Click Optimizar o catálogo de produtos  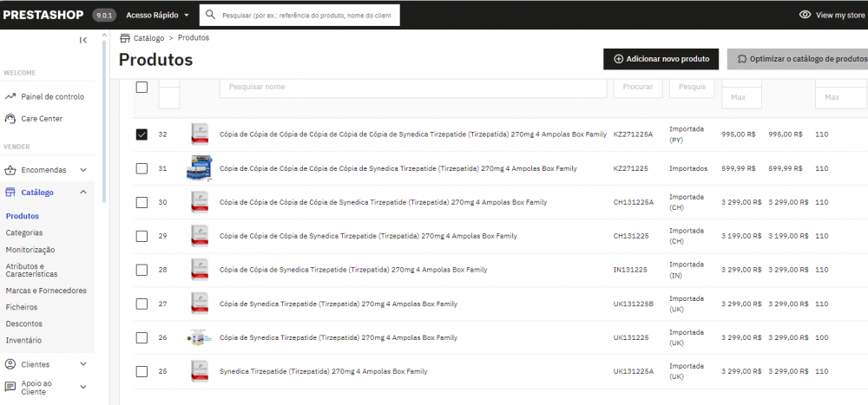point(797,59)
